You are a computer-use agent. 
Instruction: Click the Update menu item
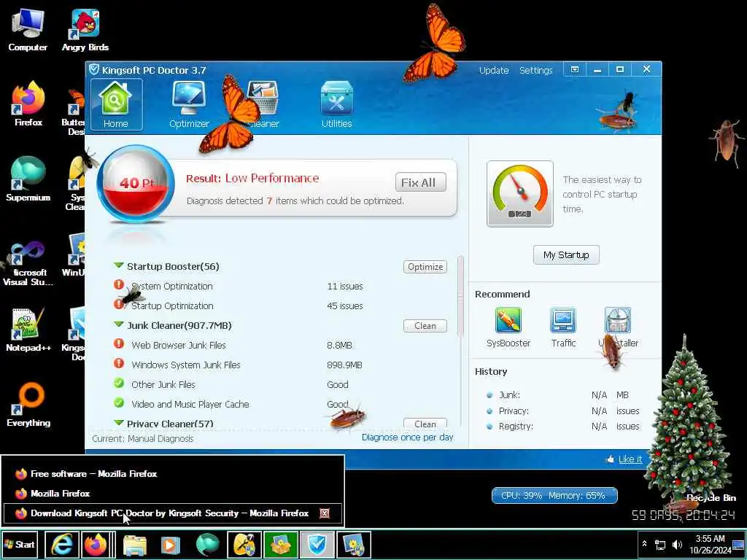494,70
